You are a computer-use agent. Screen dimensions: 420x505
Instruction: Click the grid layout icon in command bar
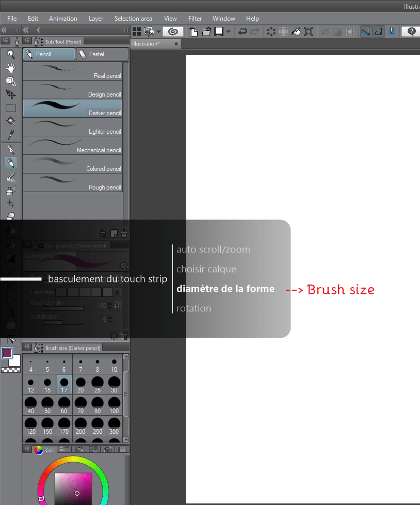point(137,31)
